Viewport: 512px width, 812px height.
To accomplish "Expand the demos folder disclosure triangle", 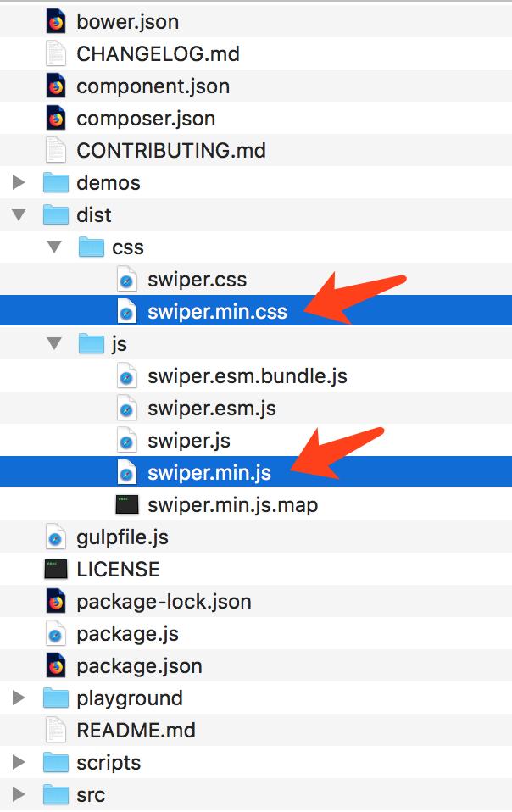I will click(x=19, y=182).
